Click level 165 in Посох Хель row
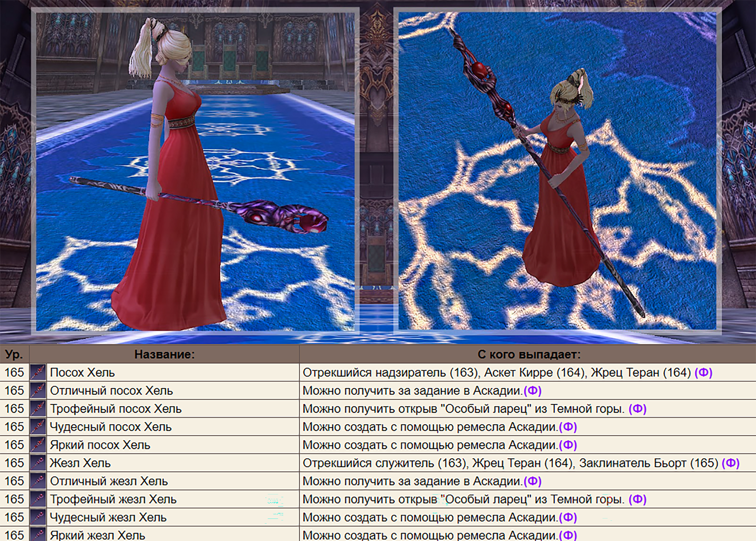This screenshot has height=541, width=756. pyautogui.click(x=14, y=372)
